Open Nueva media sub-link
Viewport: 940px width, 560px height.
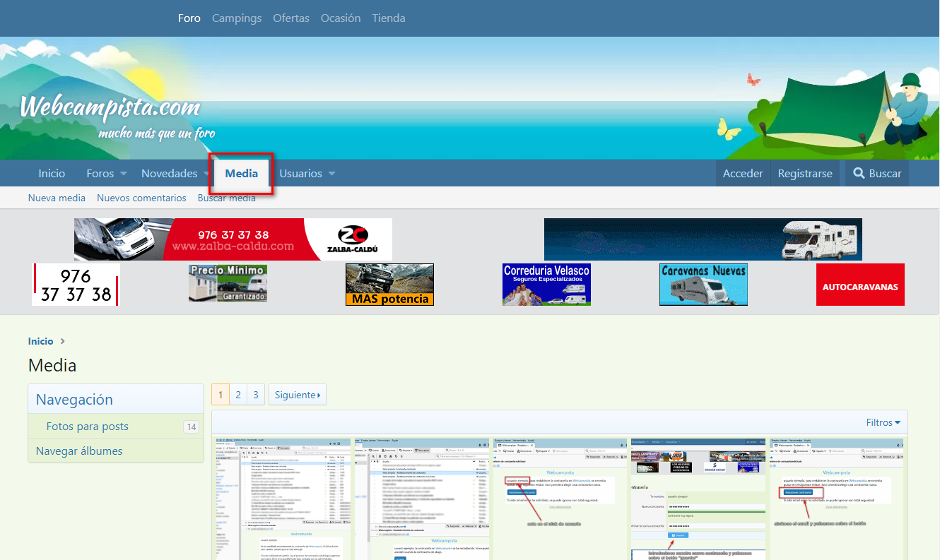click(x=57, y=198)
